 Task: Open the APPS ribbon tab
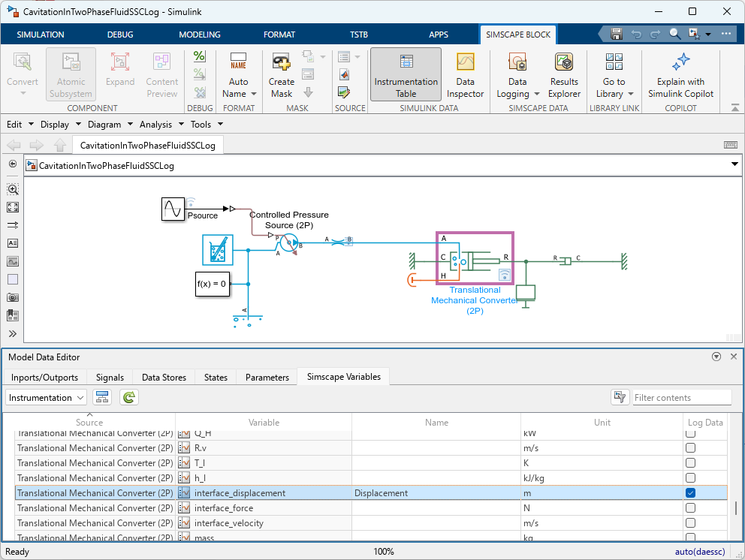pos(438,35)
